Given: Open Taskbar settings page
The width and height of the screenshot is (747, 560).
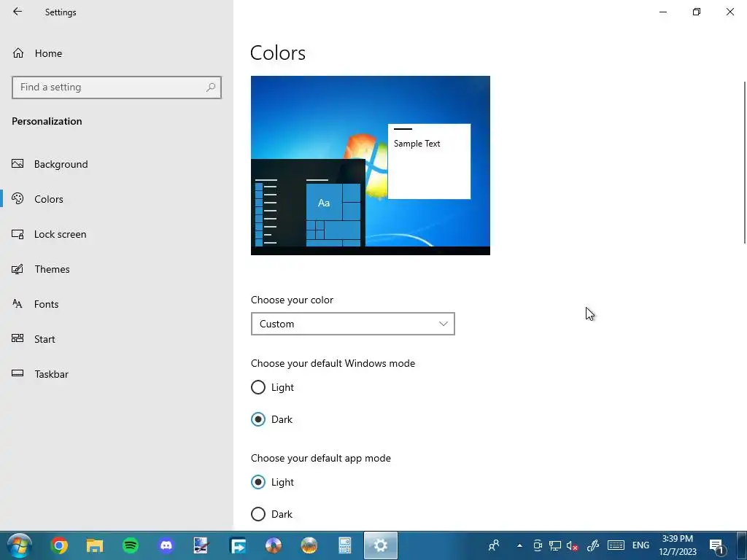Looking at the screenshot, I should coord(40,374).
